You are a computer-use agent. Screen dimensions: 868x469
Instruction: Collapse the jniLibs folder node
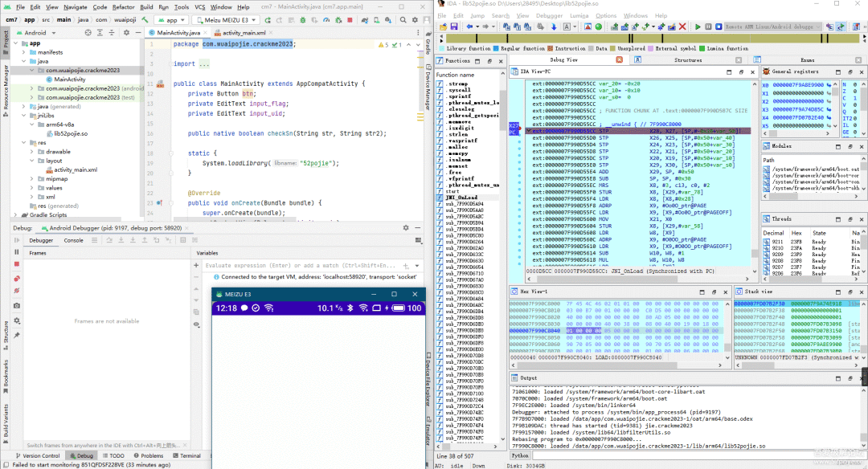coord(22,115)
